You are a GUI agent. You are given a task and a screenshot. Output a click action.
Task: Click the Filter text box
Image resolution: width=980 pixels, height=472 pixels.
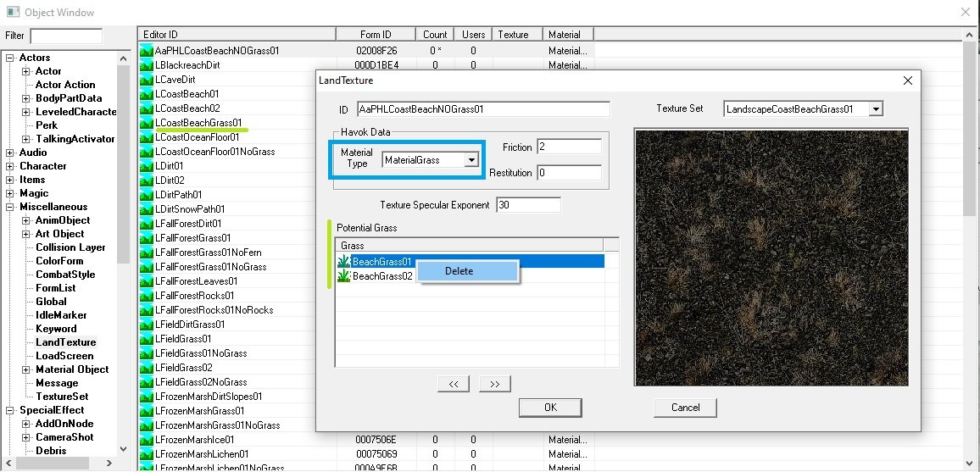tap(66, 36)
